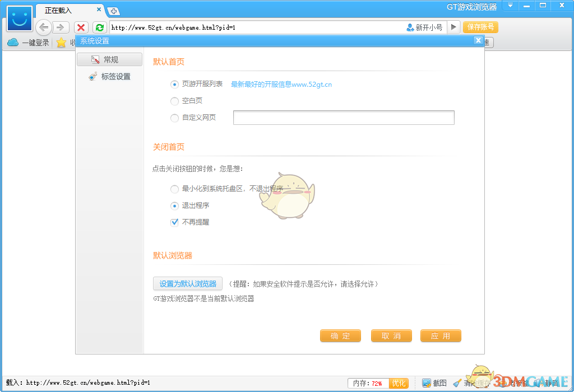Go back to the previous page

(x=43, y=27)
